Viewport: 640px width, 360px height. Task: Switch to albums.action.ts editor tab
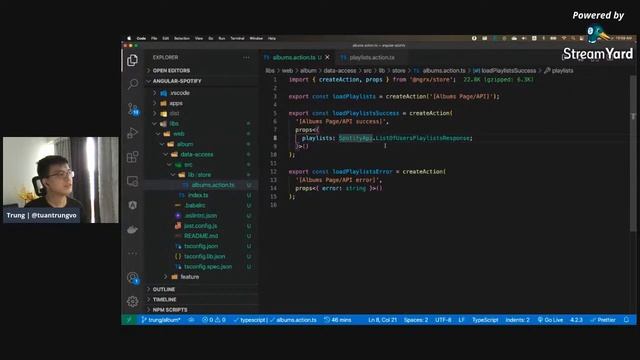[x=294, y=58]
